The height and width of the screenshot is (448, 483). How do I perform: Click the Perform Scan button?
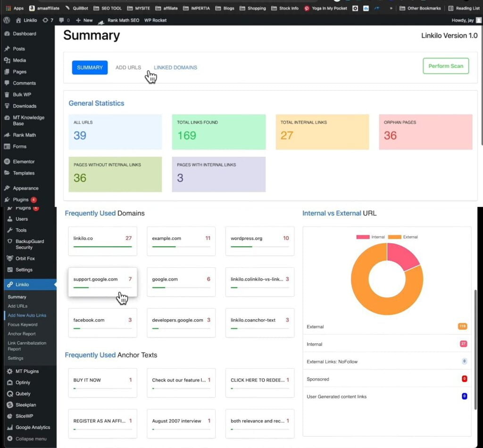coord(446,66)
